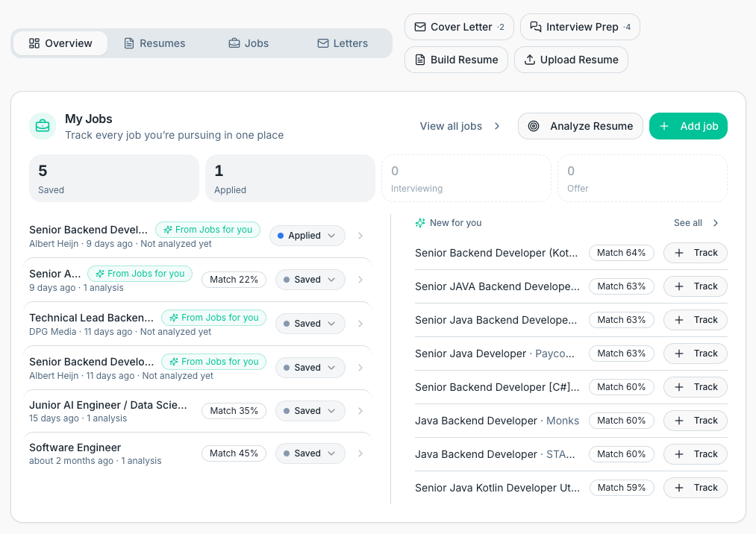Click the 0 Interviewing stat card

click(x=466, y=178)
